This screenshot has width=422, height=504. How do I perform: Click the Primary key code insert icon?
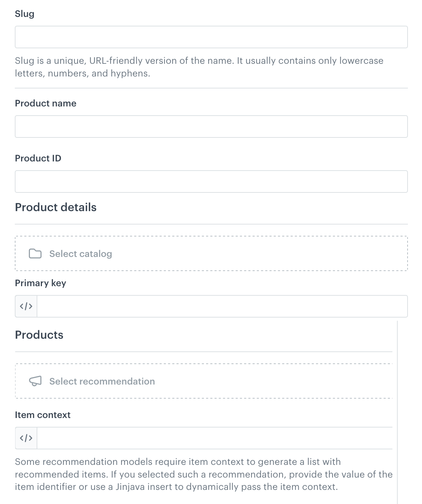click(26, 306)
